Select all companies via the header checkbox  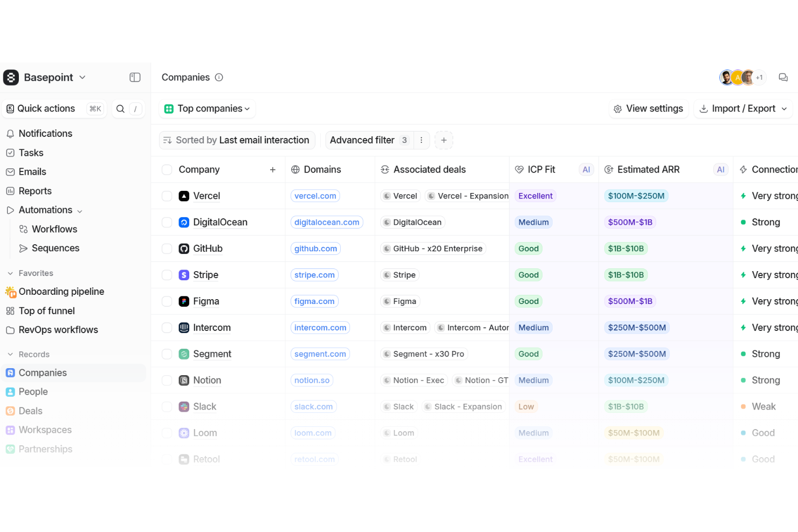click(x=167, y=169)
